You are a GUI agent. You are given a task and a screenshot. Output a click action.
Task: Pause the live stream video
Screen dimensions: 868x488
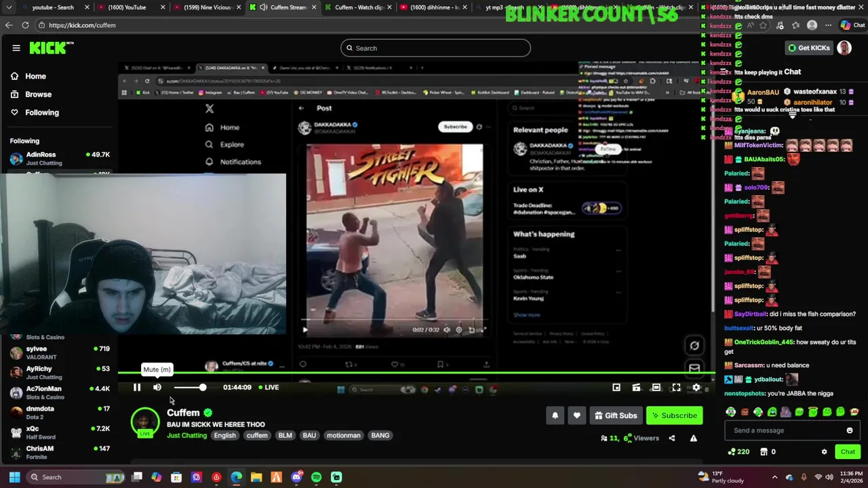137,387
